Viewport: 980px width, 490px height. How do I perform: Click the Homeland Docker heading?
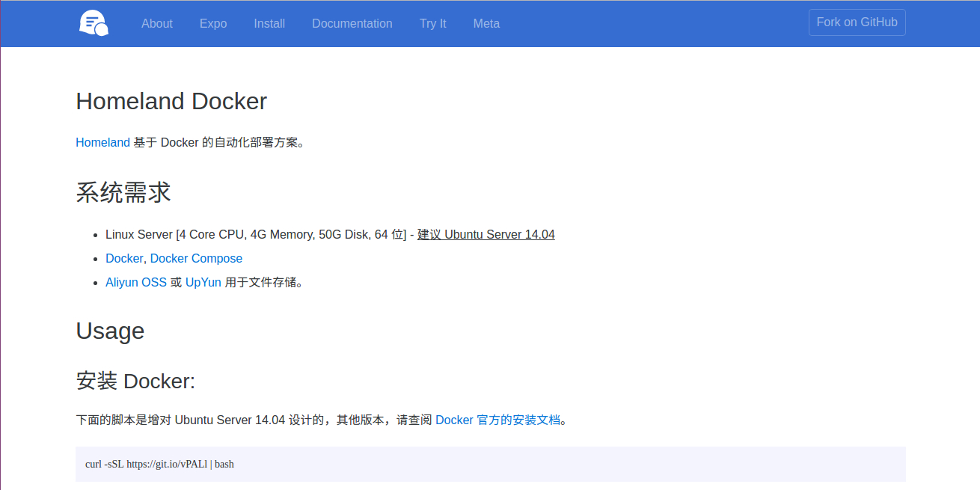171,101
